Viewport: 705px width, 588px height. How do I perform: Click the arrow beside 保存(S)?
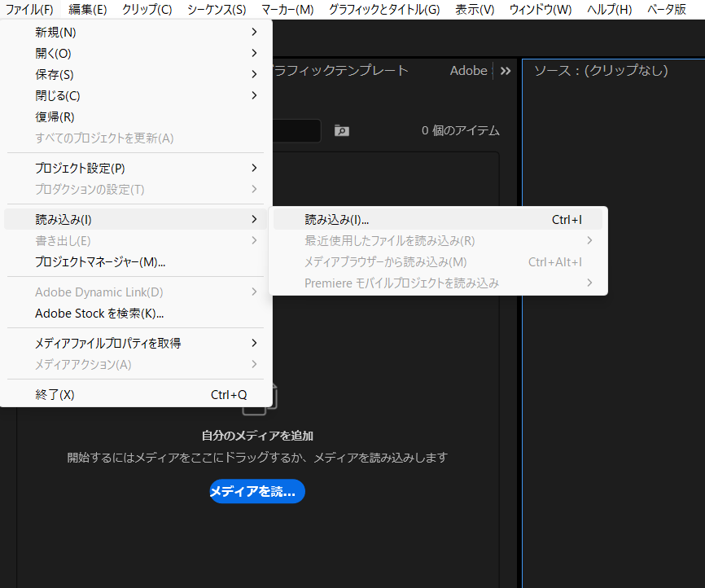tap(254, 74)
